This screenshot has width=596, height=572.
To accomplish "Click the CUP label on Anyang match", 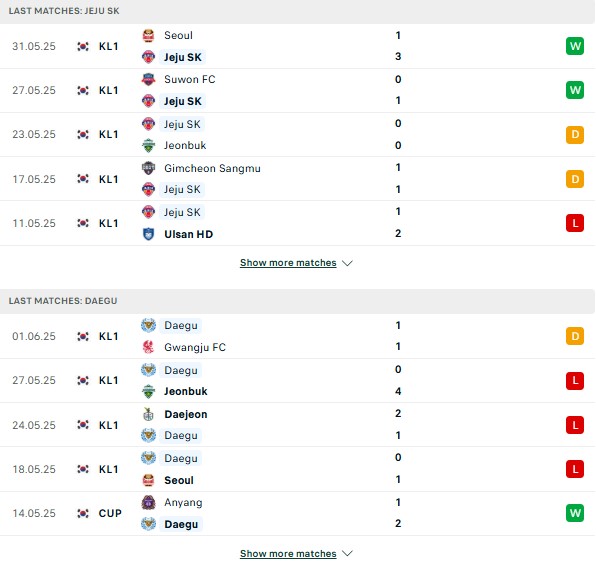I will 110,513.
